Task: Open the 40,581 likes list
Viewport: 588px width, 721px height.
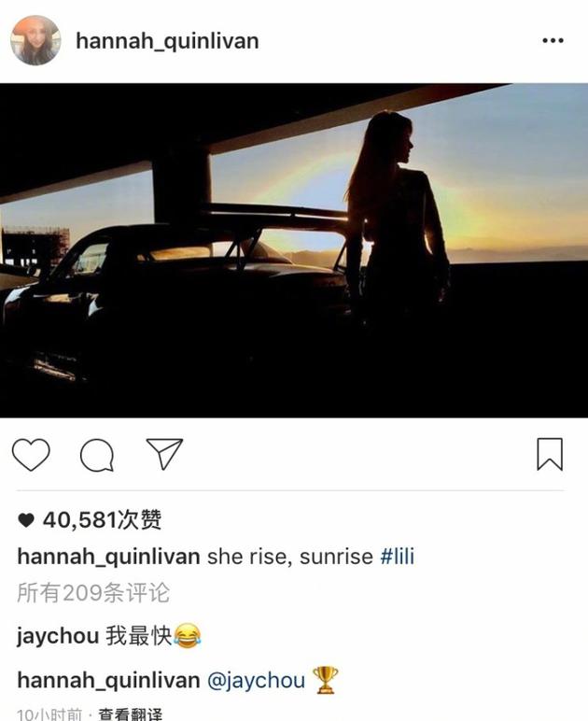Action: click(x=102, y=520)
